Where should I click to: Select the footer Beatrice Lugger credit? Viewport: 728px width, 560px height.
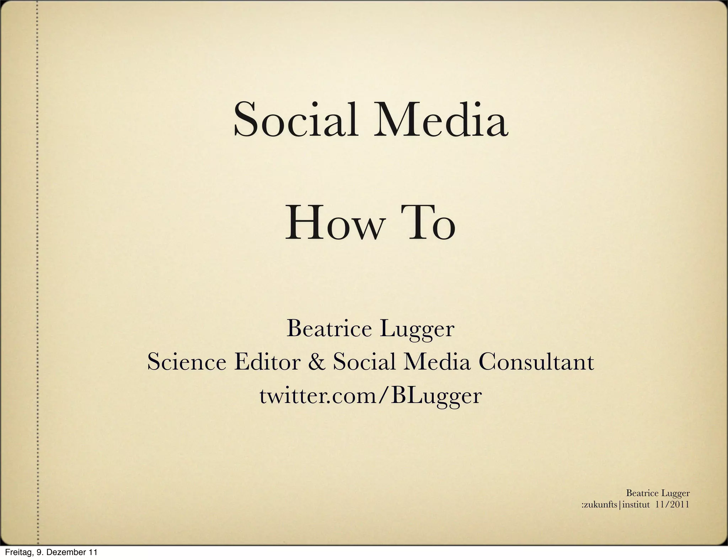[658, 493]
